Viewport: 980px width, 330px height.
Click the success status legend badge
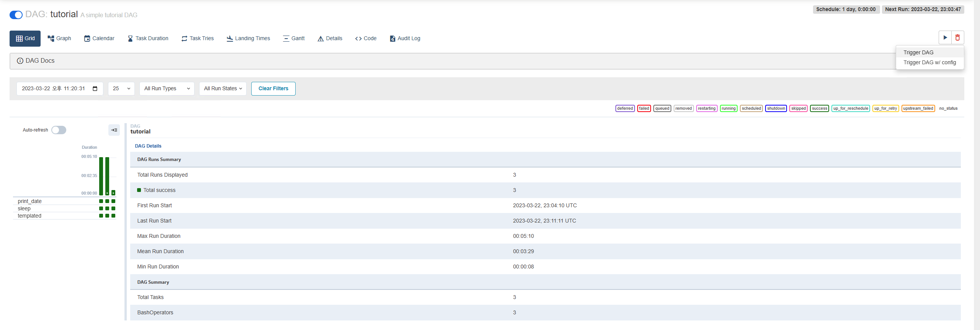tap(820, 109)
